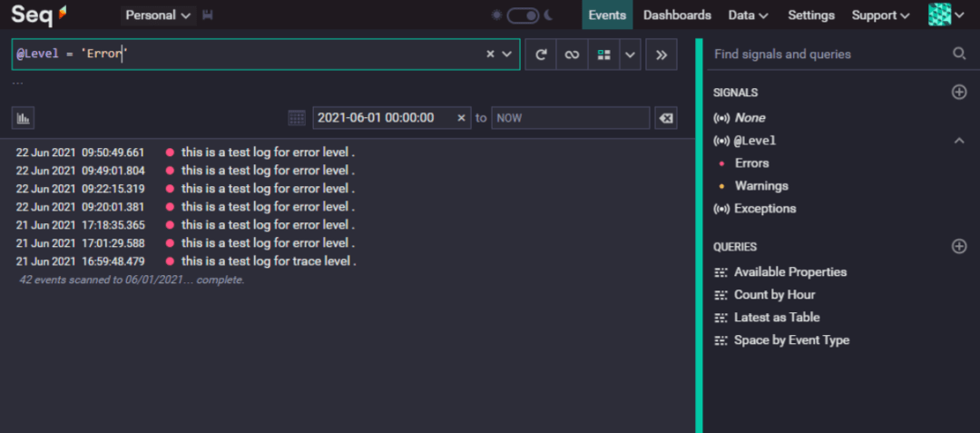The image size is (980, 433).
Task: Open the calendar date picker
Action: click(297, 117)
